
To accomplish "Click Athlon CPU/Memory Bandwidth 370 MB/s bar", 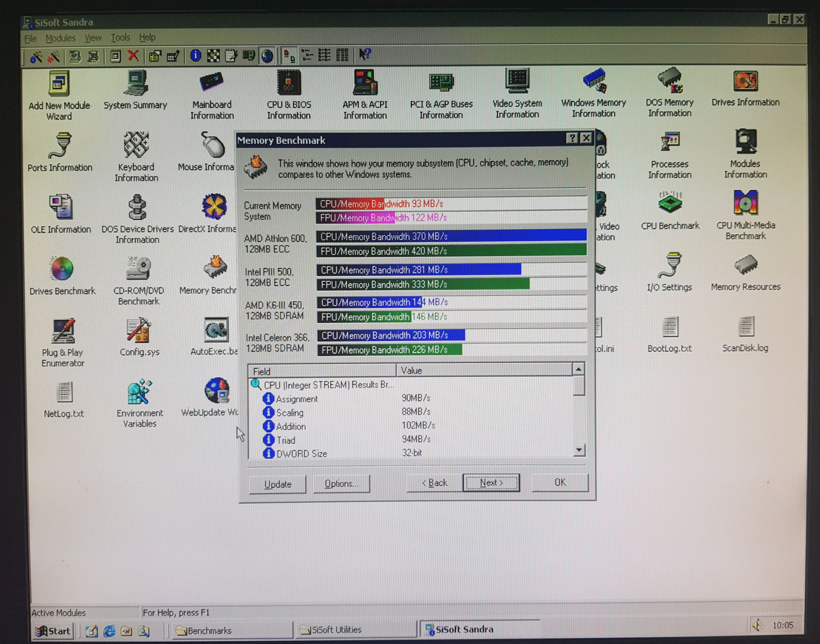I will coord(451,236).
